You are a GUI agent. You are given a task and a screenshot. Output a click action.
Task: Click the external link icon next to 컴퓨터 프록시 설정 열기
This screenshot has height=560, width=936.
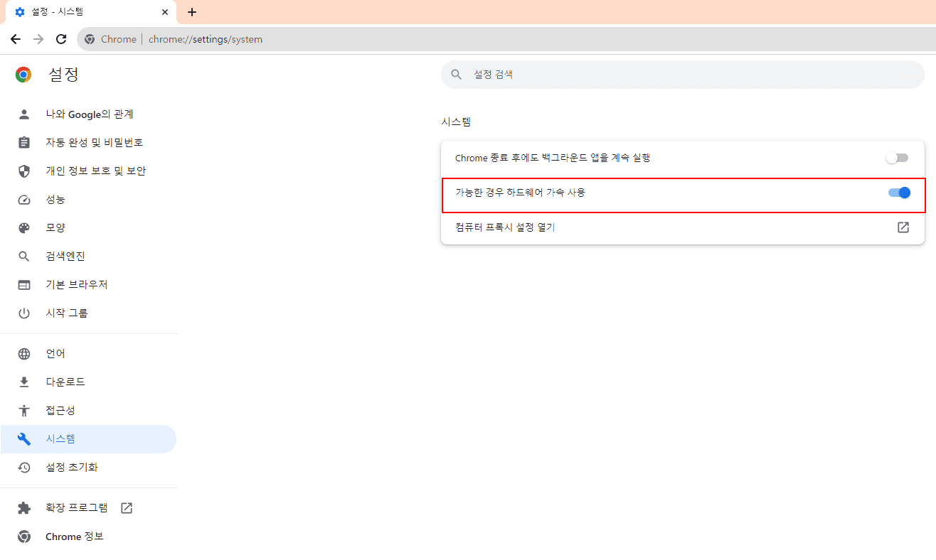[x=903, y=227]
